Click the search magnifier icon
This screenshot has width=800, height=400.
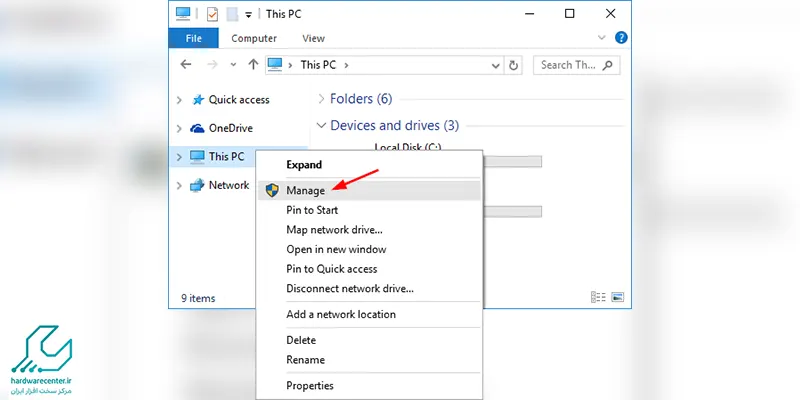[x=607, y=65]
